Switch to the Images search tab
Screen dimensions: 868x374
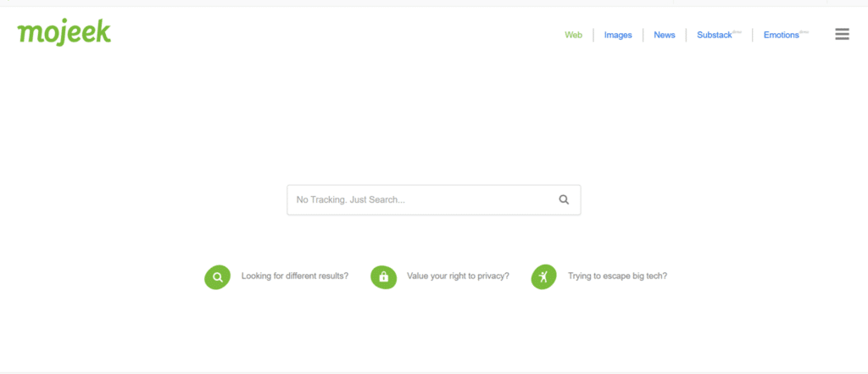click(x=618, y=35)
